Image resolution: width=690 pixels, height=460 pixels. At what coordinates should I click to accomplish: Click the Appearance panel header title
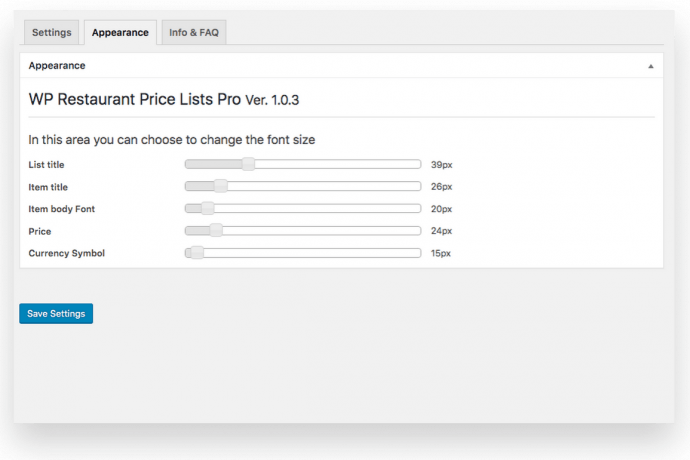coord(57,66)
